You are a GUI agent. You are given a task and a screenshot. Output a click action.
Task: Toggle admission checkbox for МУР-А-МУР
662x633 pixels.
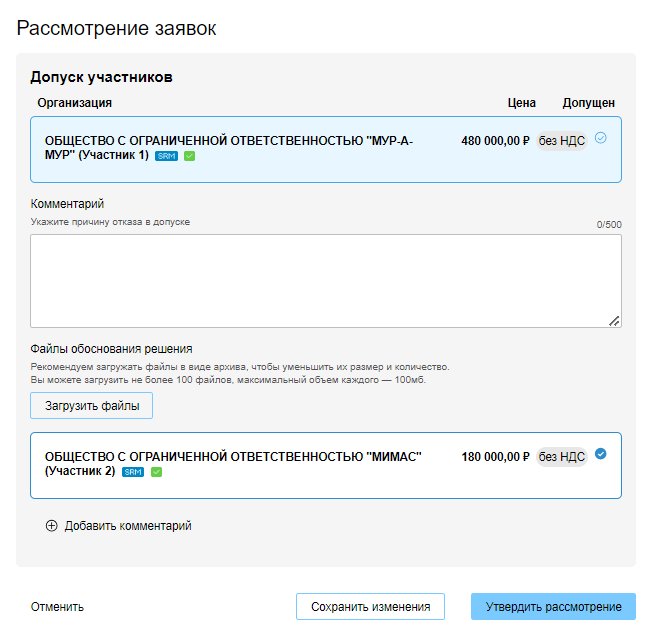601,138
